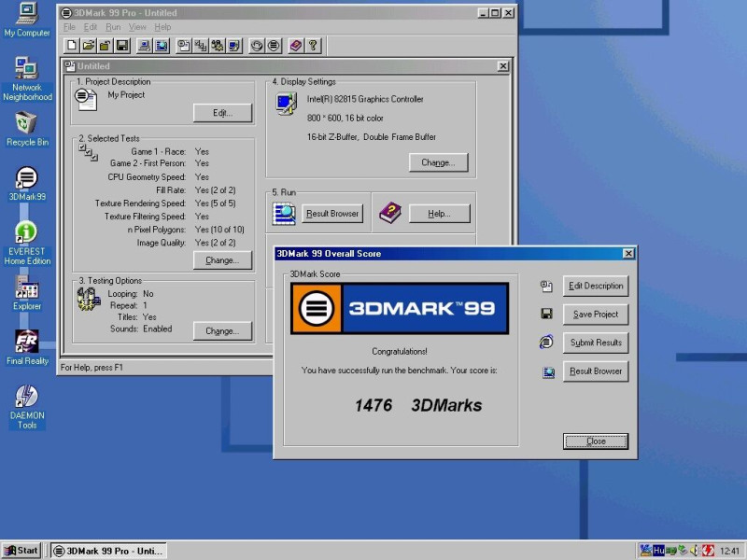Viewport: 747px width, 560px height.
Task: Click the Help... button in Run section
Action: tap(439, 214)
